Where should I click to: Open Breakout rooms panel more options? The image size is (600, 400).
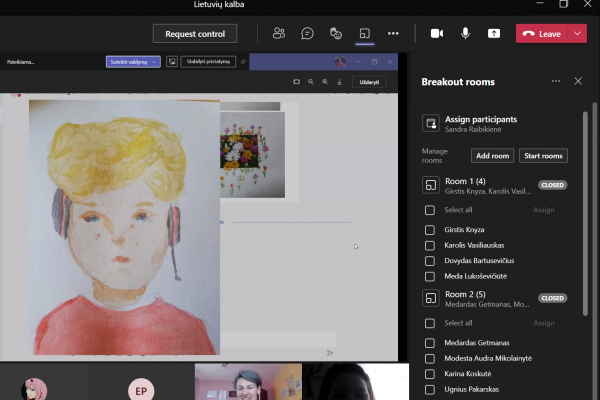556,81
